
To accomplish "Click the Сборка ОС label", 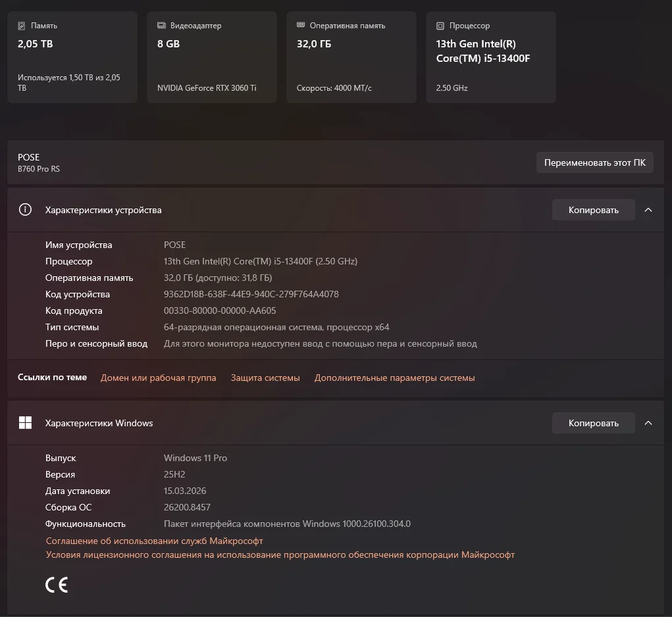I will point(68,507).
